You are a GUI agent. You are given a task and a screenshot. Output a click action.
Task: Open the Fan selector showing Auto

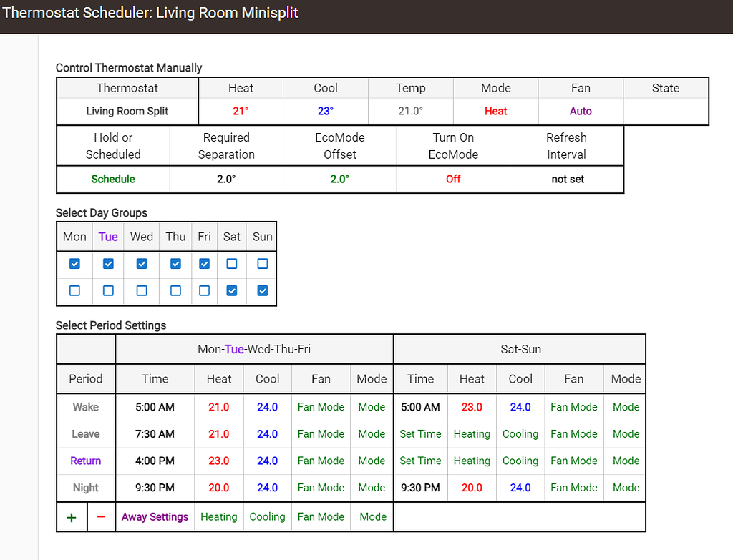pos(581,112)
